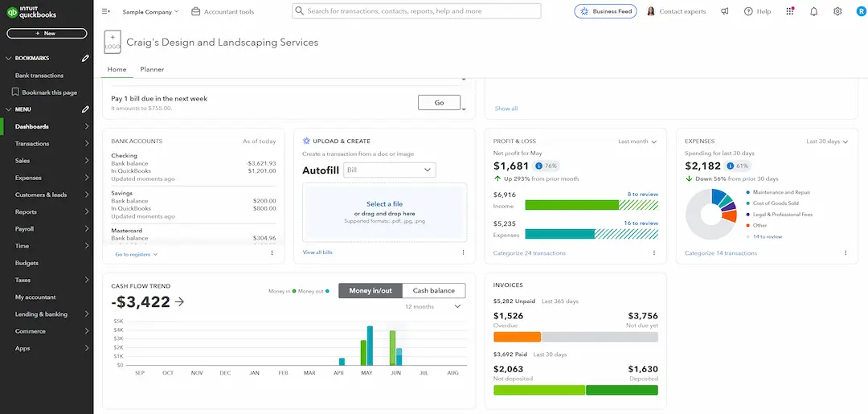The height and width of the screenshot is (414, 868).
Task: Click View all bills link
Action: click(317, 252)
